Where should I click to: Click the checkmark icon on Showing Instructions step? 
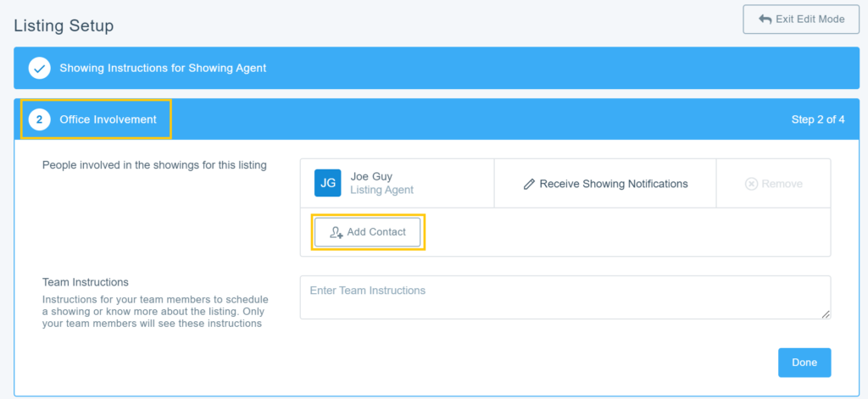tap(39, 68)
